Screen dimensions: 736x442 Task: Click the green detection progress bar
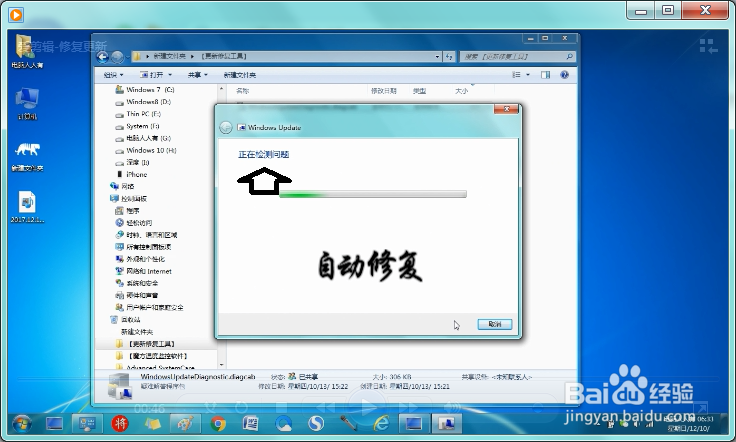click(373, 194)
